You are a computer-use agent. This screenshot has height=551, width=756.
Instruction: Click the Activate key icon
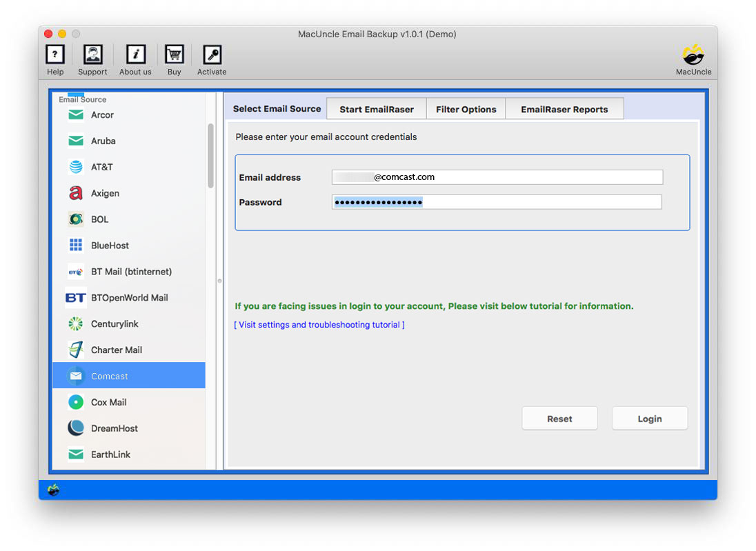click(212, 55)
